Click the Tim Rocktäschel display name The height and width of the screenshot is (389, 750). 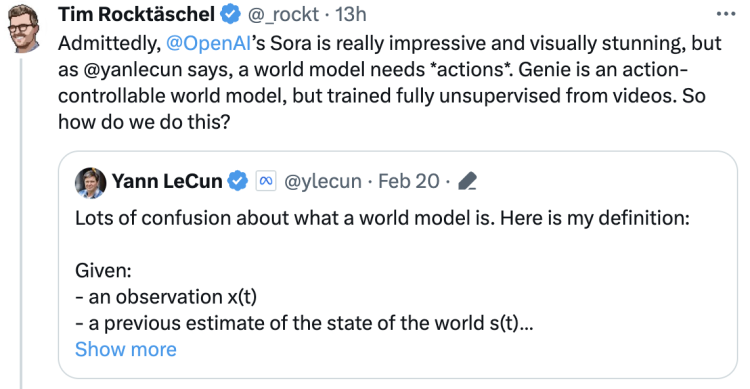(136, 14)
